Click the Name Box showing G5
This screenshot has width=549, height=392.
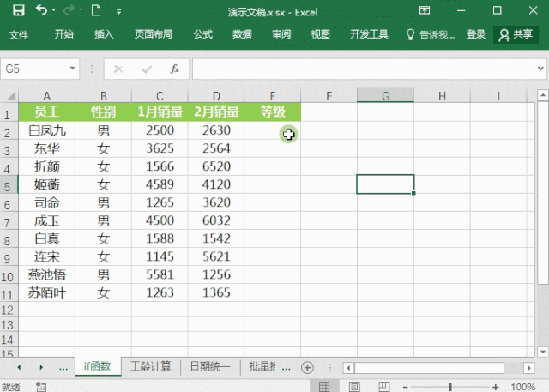35,69
